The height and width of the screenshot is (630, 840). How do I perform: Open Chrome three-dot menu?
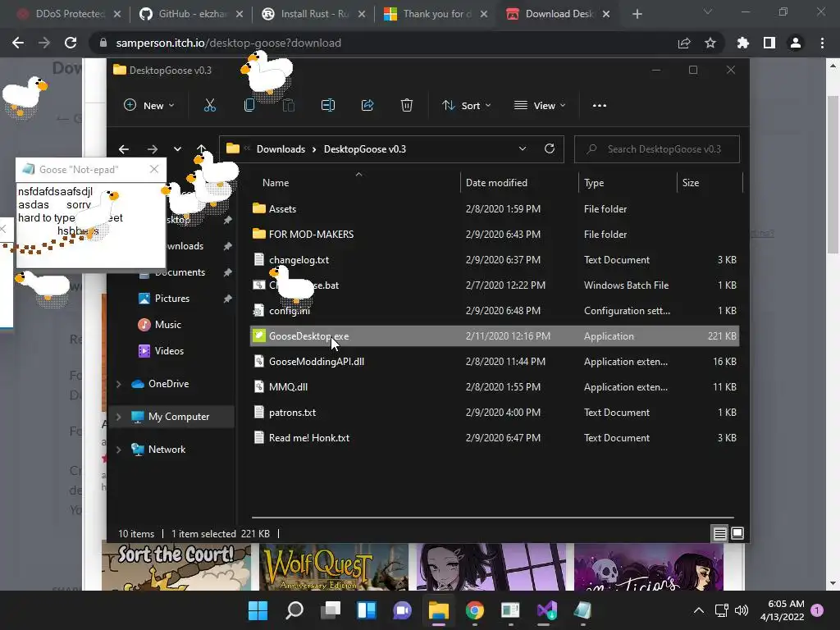(822, 43)
